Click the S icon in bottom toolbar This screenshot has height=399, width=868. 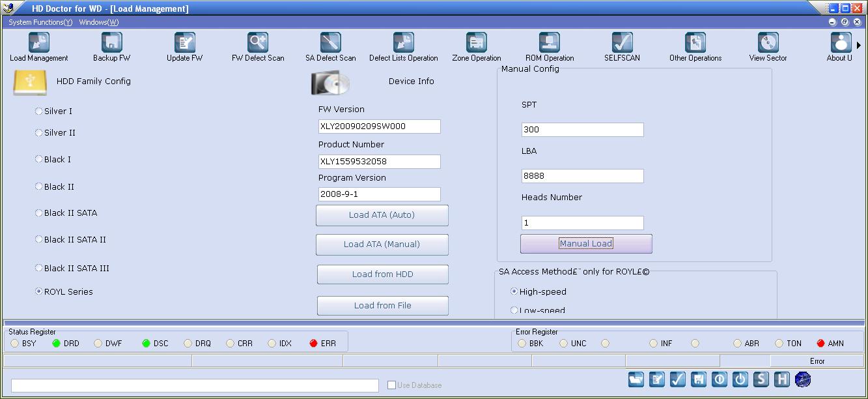(761, 379)
